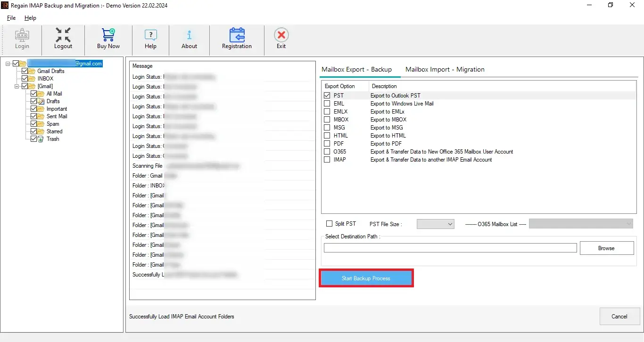Click the app icon in the title bar

pyautogui.click(x=5, y=5)
